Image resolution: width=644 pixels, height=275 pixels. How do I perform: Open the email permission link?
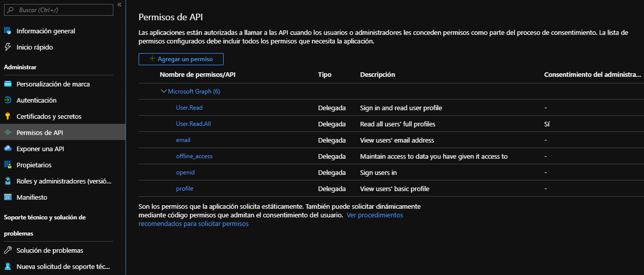183,140
